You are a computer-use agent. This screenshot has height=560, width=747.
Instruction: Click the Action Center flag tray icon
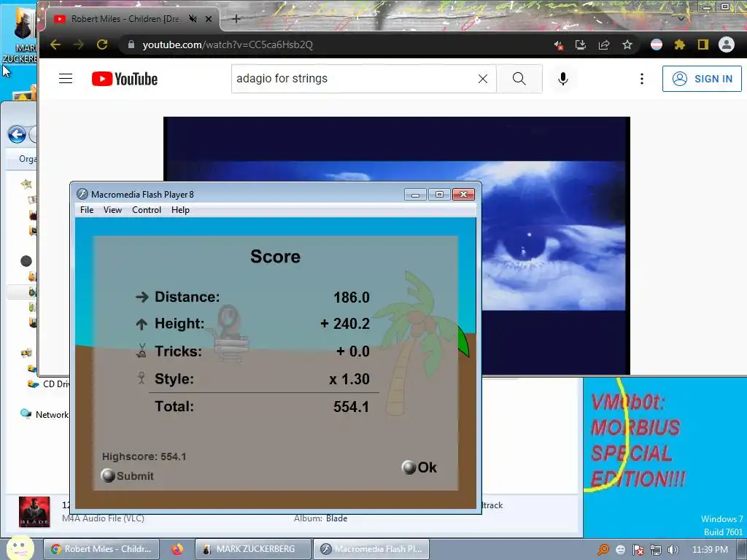coord(638,550)
